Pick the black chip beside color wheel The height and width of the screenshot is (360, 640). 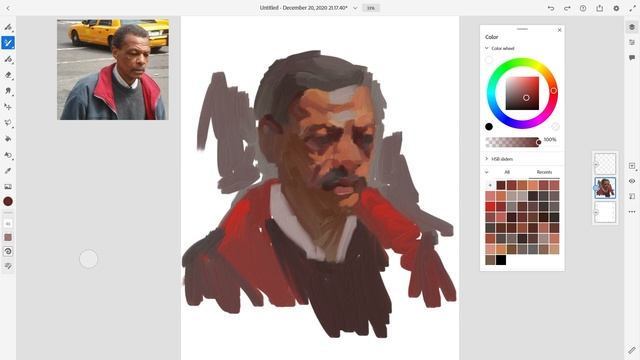489,127
